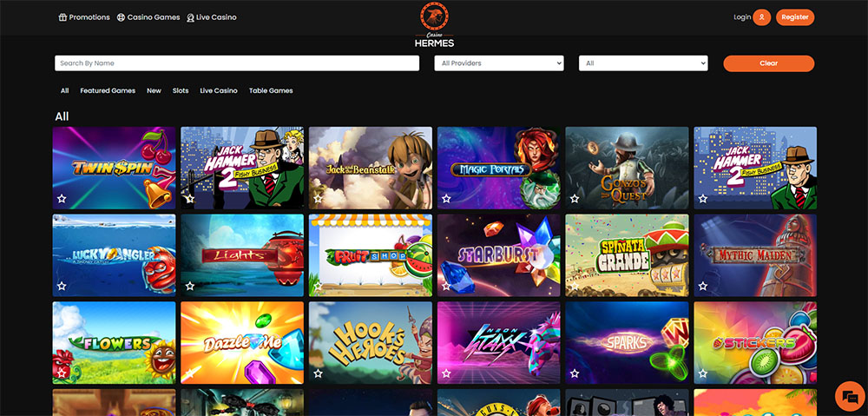Open the Live Casino category tab
Image resolution: width=868 pixels, height=416 pixels.
tap(219, 90)
